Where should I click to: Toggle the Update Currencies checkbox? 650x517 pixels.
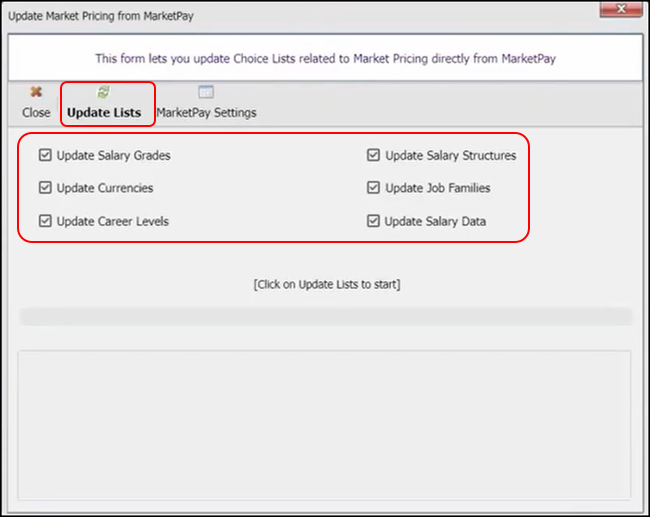(45, 188)
